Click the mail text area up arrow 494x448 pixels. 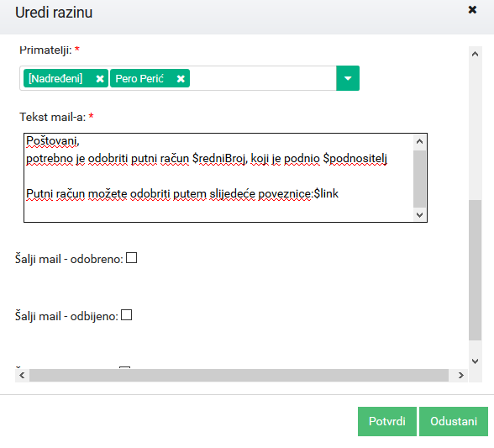pyautogui.click(x=419, y=141)
